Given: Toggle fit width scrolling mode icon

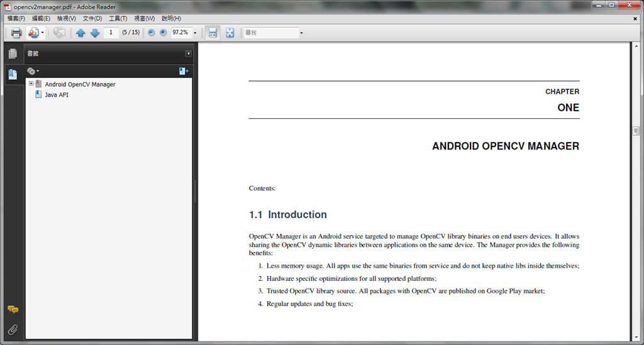Looking at the screenshot, I should click(x=213, y=33).
